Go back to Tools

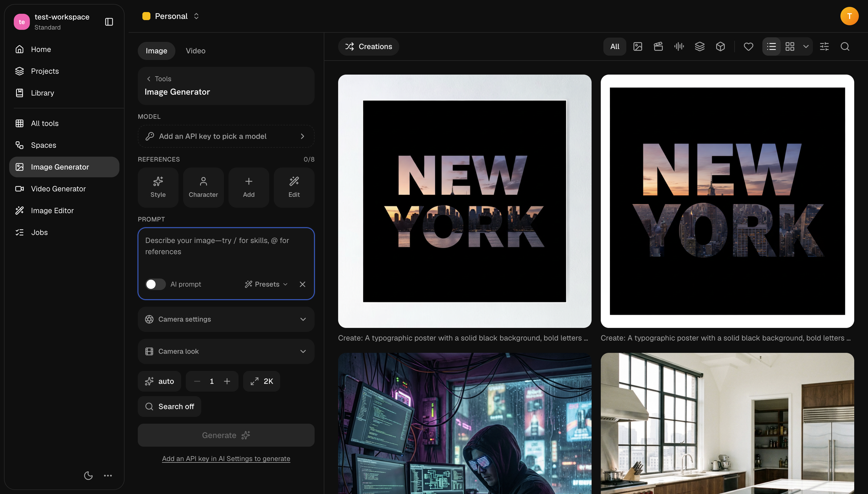[159, 79]
